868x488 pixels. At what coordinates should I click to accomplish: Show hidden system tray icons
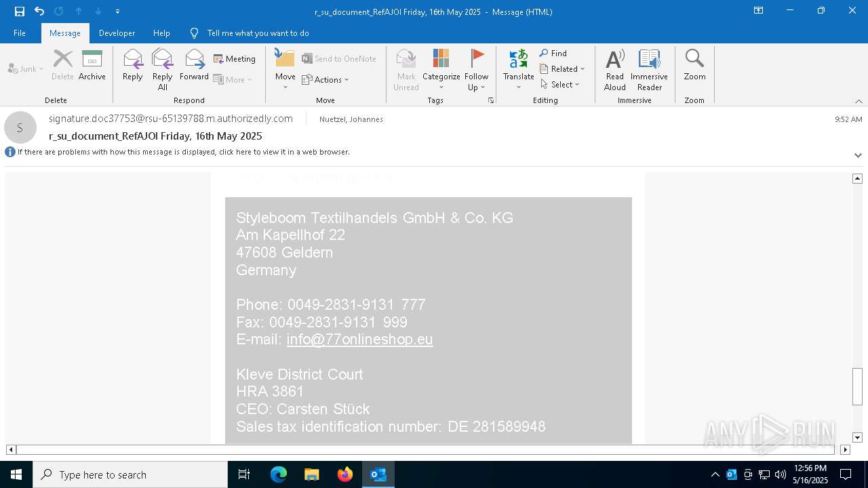pos(715,474)
